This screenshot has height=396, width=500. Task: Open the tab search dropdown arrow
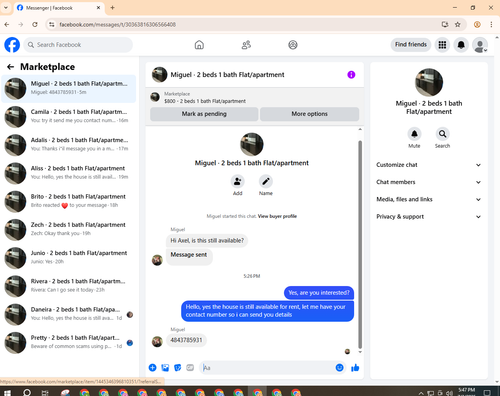click(x=6, y=8)
